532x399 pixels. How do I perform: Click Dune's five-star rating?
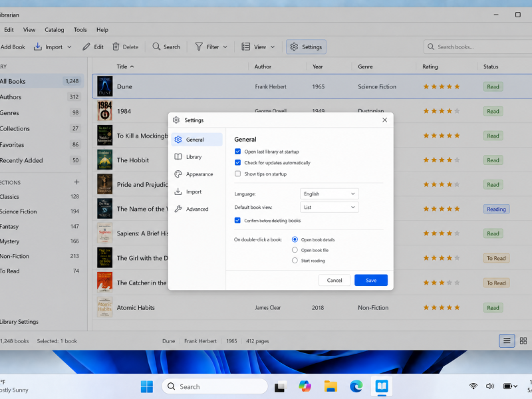[442, 86]
